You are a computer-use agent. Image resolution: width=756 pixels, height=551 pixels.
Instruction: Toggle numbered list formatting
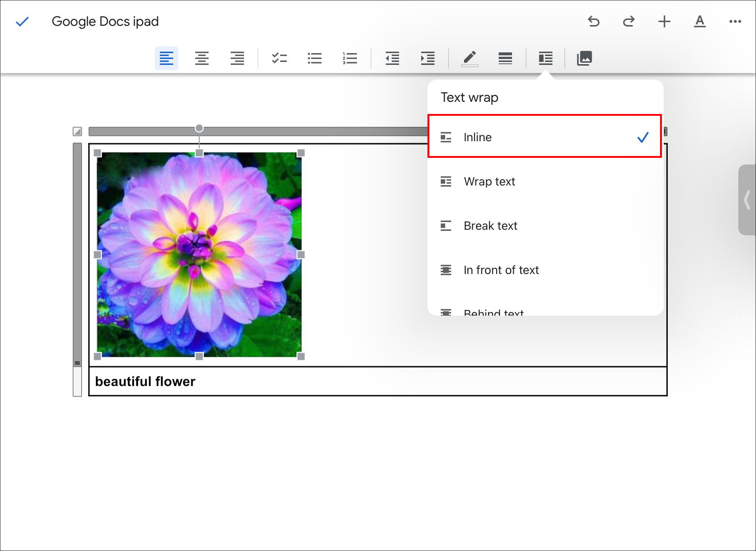click(x=350, y=58)
